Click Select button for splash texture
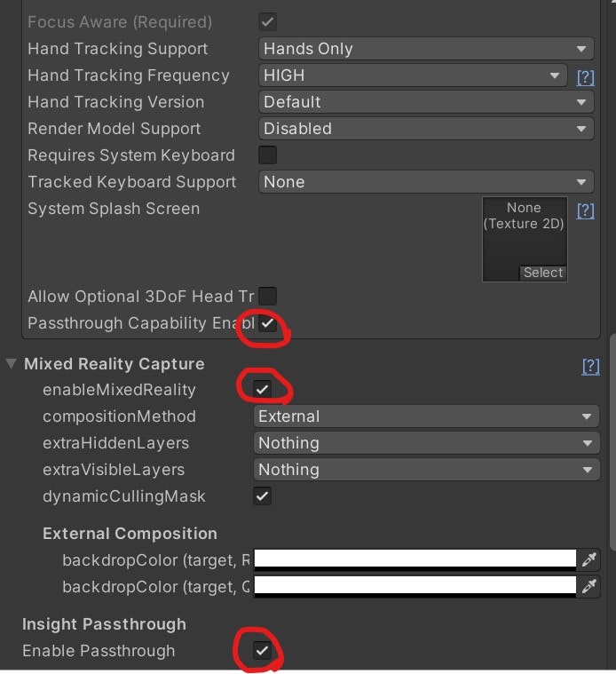Screen dimensions: 616x674 pos(543,273)
